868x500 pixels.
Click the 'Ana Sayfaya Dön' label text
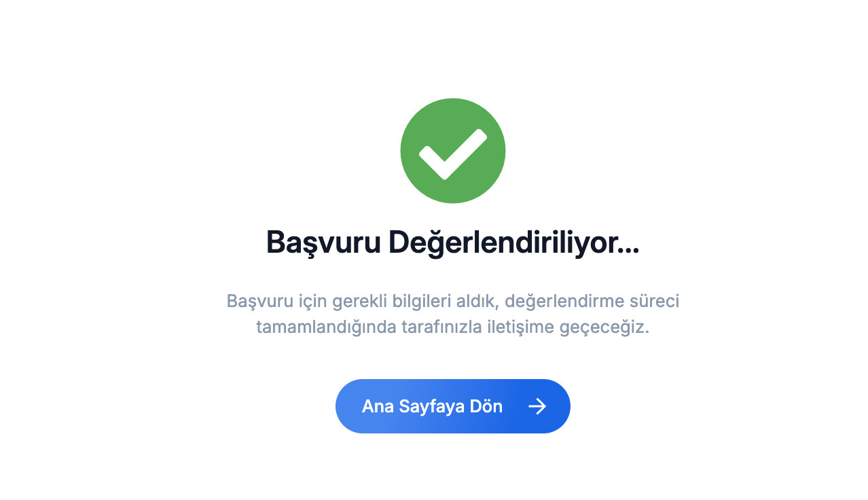point(432,406)
